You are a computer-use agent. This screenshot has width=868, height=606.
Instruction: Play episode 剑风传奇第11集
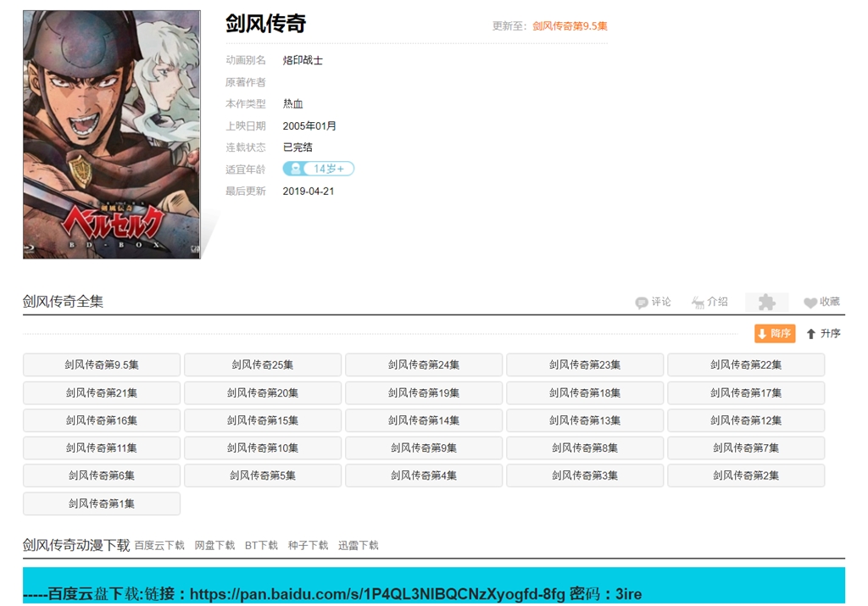[102, 448]
